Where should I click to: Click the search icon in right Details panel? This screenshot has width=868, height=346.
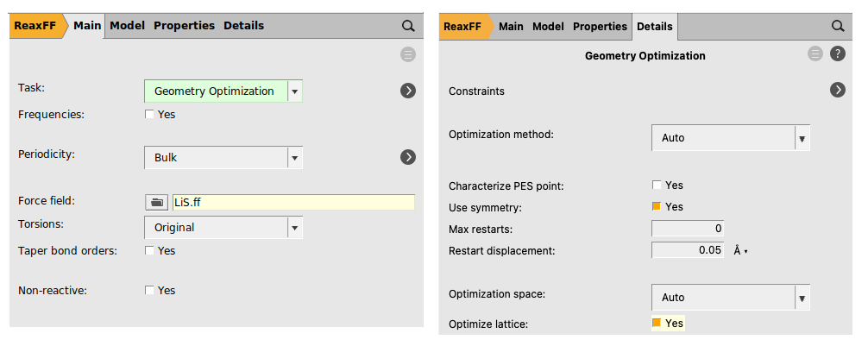[838, 26]
